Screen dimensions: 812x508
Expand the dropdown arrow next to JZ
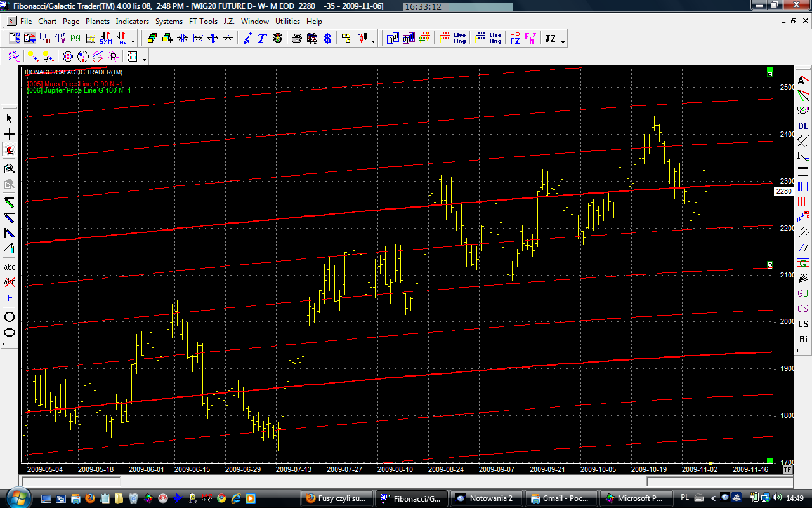coord(563,41)
